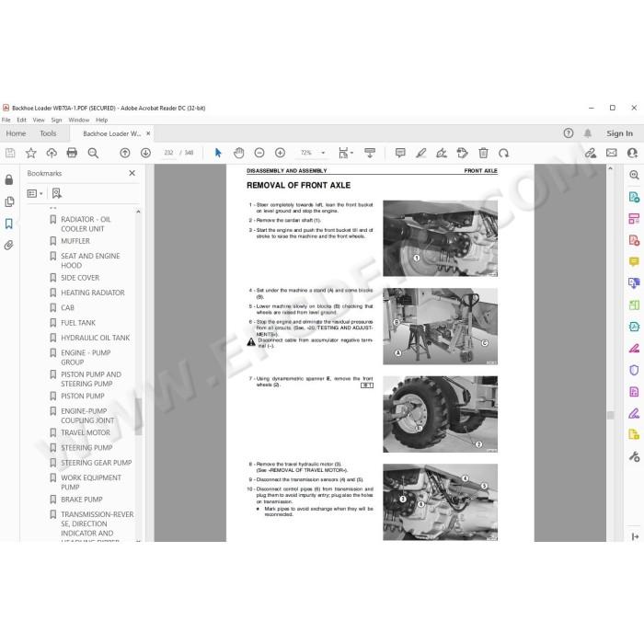Click the page number field

168,153
